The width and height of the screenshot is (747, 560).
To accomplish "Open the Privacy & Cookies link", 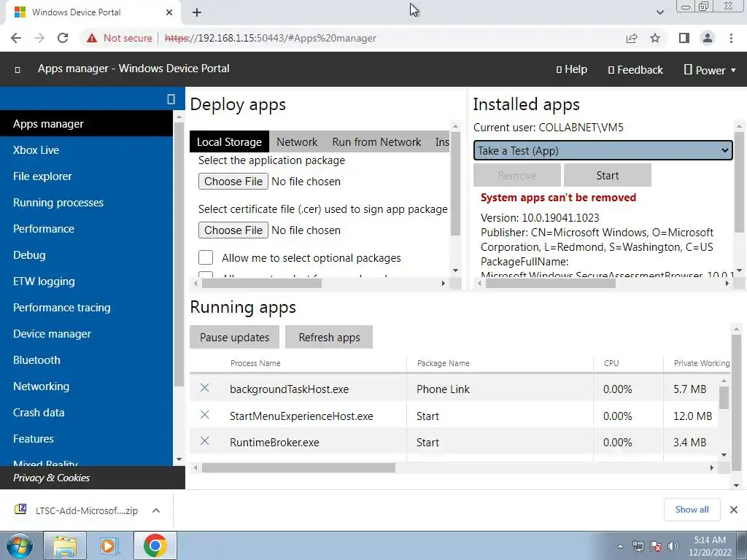I will [x=52, y=478].
